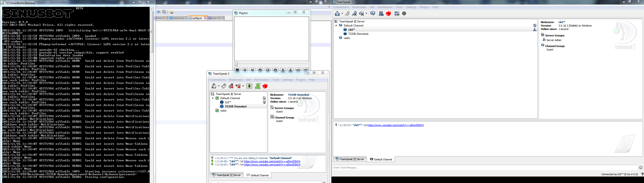Click the shuffle button in the Playlist window
Viewport: 644px width, 183px height.
click(x=306, y=70)
